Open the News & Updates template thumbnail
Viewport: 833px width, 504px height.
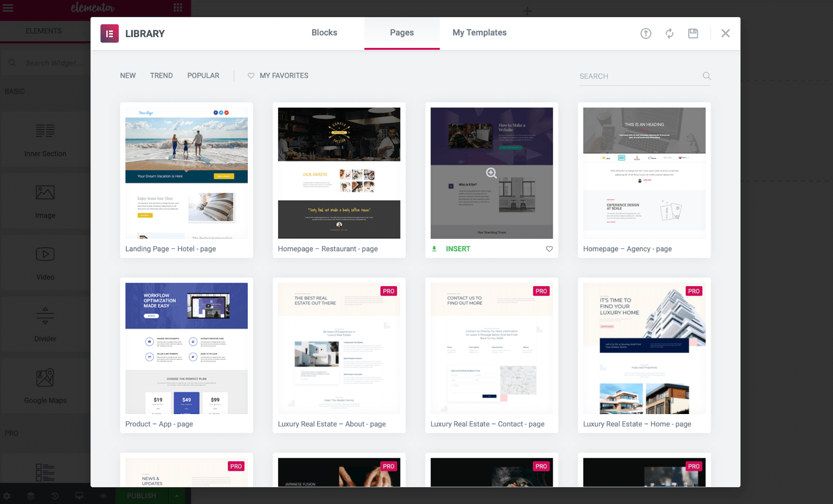(186, 472)
